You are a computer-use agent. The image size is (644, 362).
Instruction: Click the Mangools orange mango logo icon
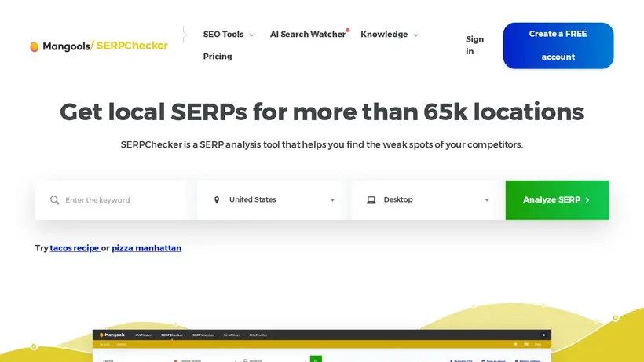[x=35, y=47]
